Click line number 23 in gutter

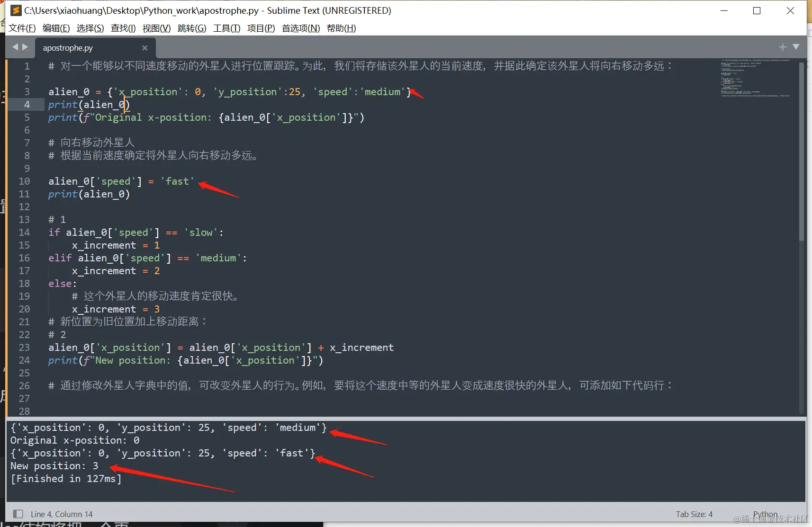[x=24, y=348]
